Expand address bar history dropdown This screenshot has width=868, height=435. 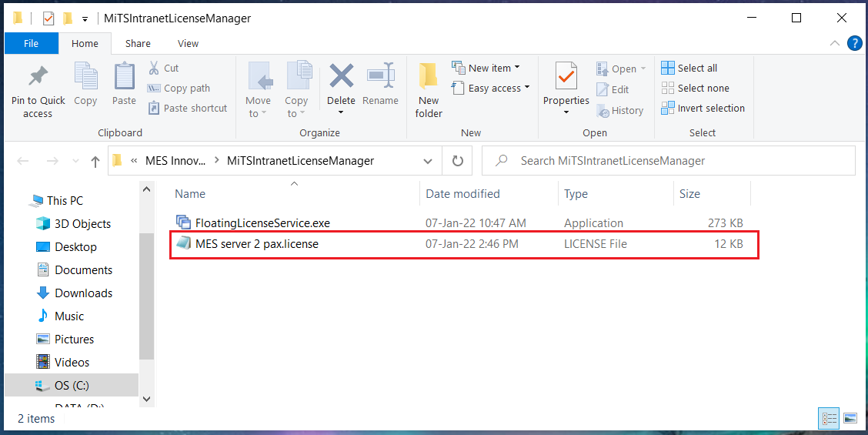(x=428, y=161)
